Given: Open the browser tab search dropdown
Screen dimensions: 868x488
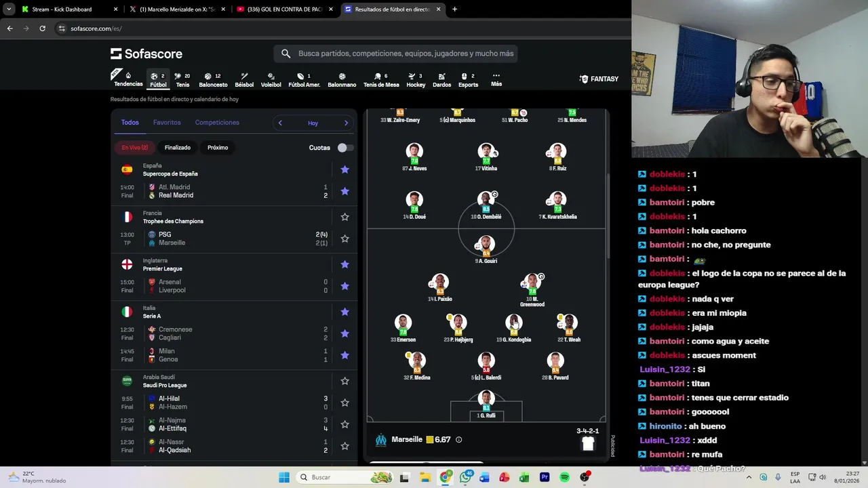Looking at the screenshot, I should click(9, 9).
